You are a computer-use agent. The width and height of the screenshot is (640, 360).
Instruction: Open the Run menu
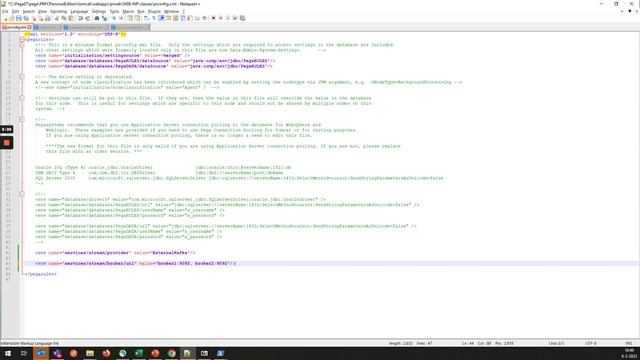(x=141, y=11)
